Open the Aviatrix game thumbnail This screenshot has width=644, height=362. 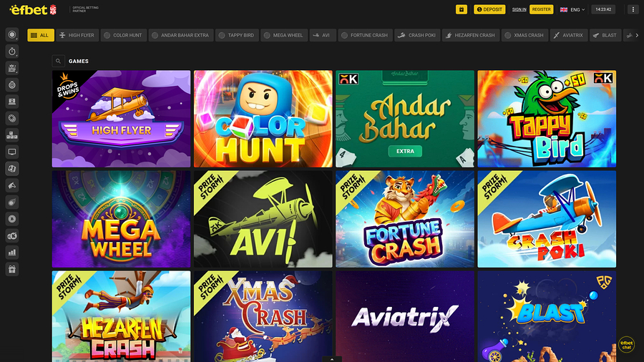pos(405,316)
